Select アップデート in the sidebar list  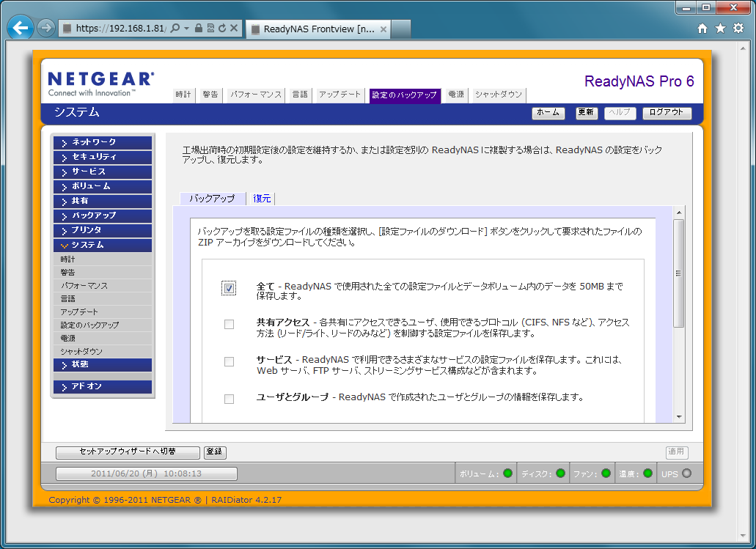coord(79,312)
